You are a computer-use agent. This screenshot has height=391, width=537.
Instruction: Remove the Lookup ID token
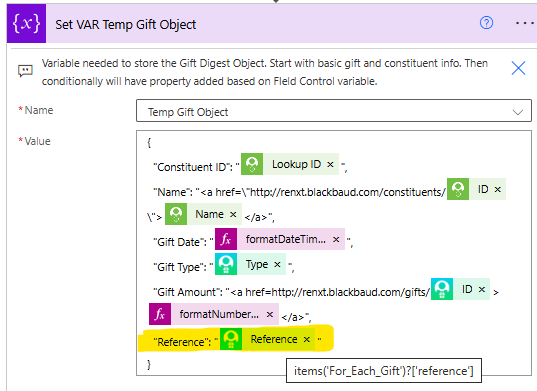330,165
